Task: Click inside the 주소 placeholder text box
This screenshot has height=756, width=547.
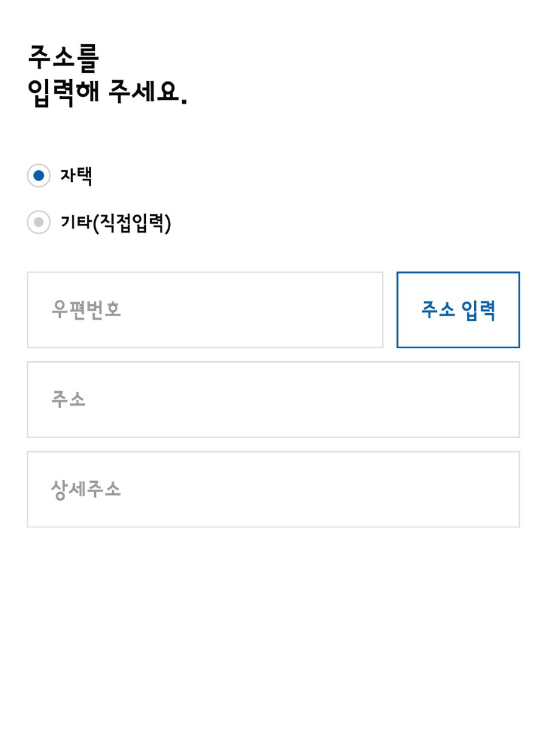Action: (x=273, y=400)
